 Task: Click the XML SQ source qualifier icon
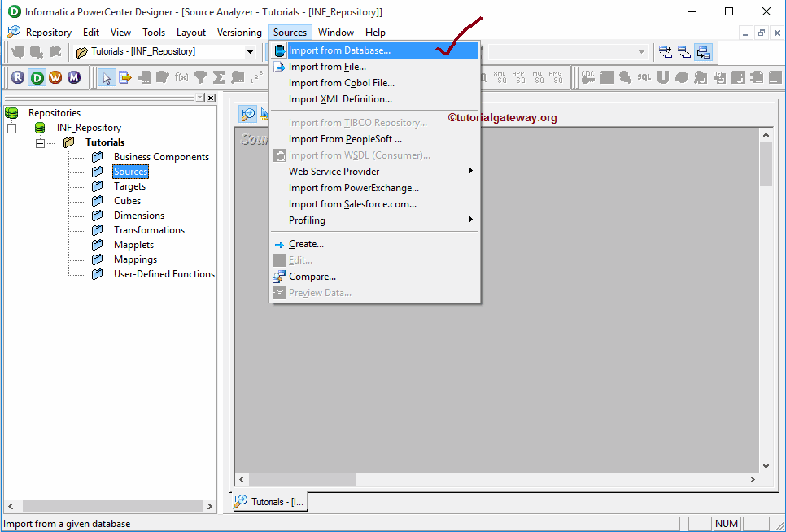500,77
